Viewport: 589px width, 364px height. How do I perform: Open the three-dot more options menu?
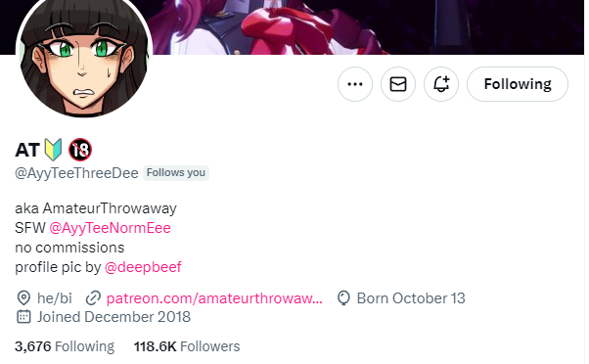point(355,84)
